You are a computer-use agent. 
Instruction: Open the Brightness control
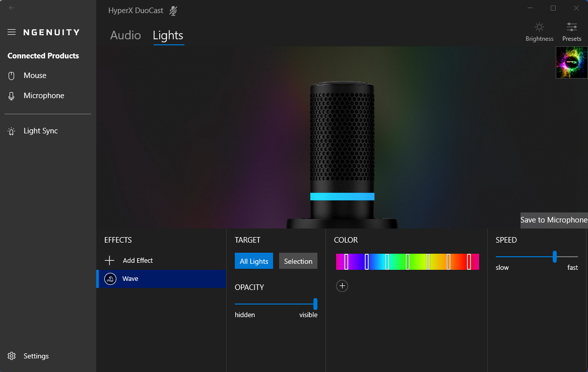539,31
